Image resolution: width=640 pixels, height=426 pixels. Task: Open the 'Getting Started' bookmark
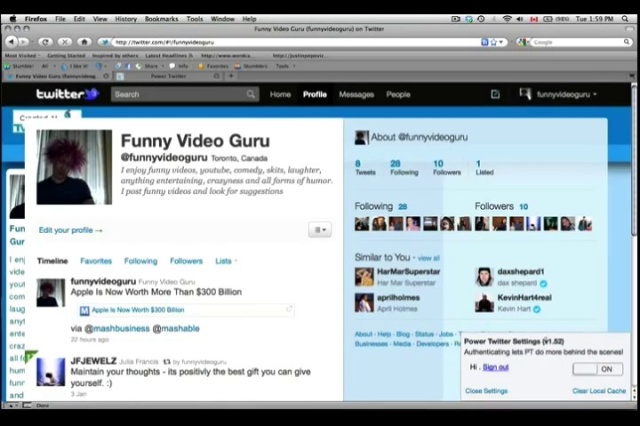[x=66, y=55]
